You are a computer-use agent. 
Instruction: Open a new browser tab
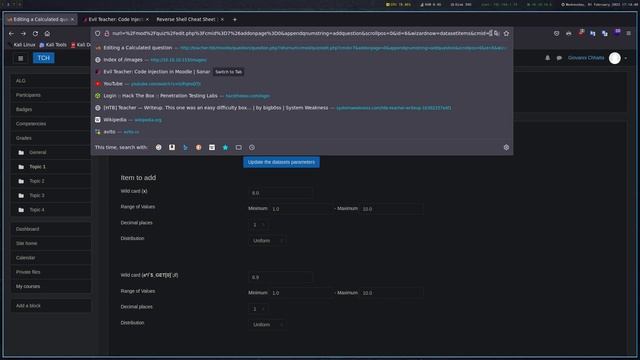pyautogui.click(x=235, y=19)
